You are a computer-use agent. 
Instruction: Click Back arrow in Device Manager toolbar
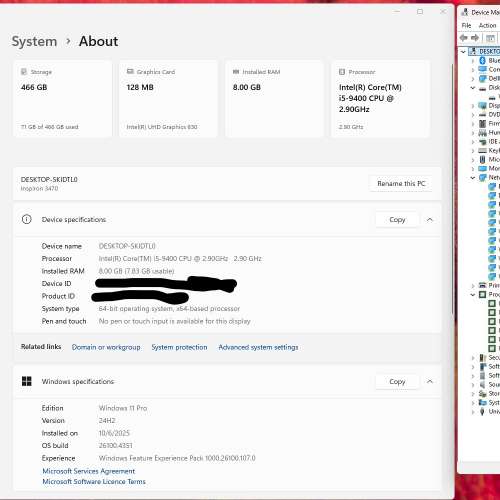(x=464, y=38)
